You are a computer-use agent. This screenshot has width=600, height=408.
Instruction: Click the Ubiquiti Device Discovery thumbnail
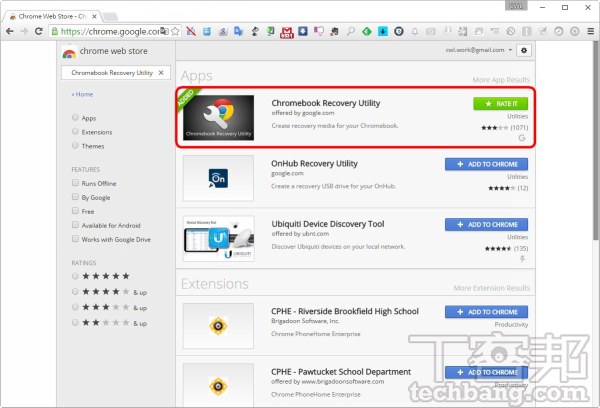coord(218,238)
